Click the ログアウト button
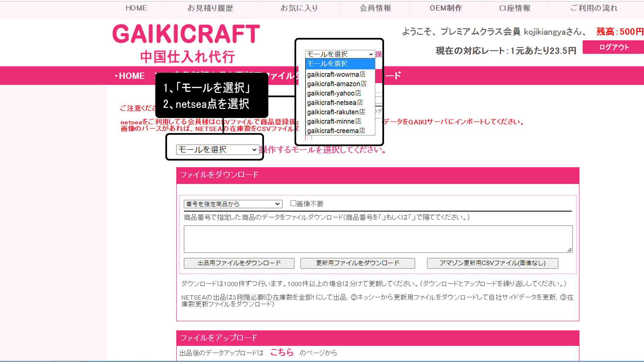This screenshot has height=362, width=644. tap(613, 47)
